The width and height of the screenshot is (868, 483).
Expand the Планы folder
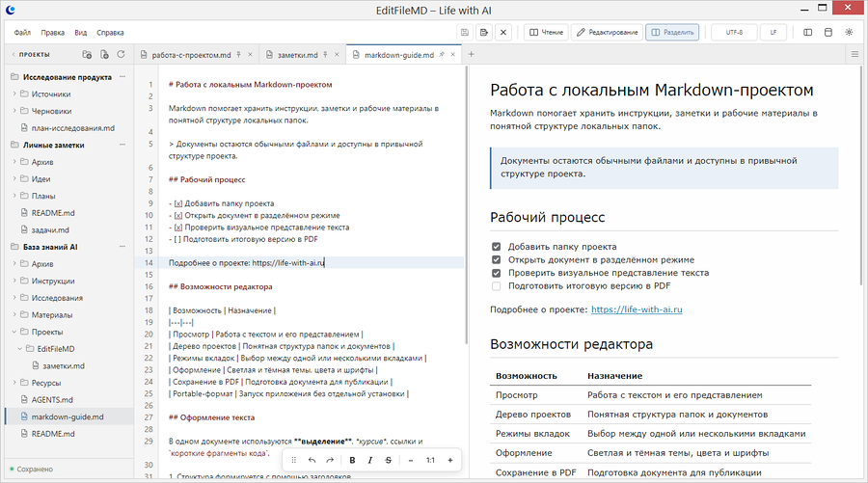(14, 196)
